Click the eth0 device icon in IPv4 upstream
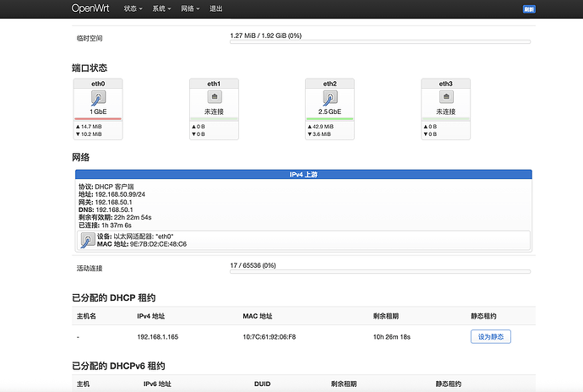The height and width of the screenshot is (392, 583). pyautogui.click(x=87, y=240)
